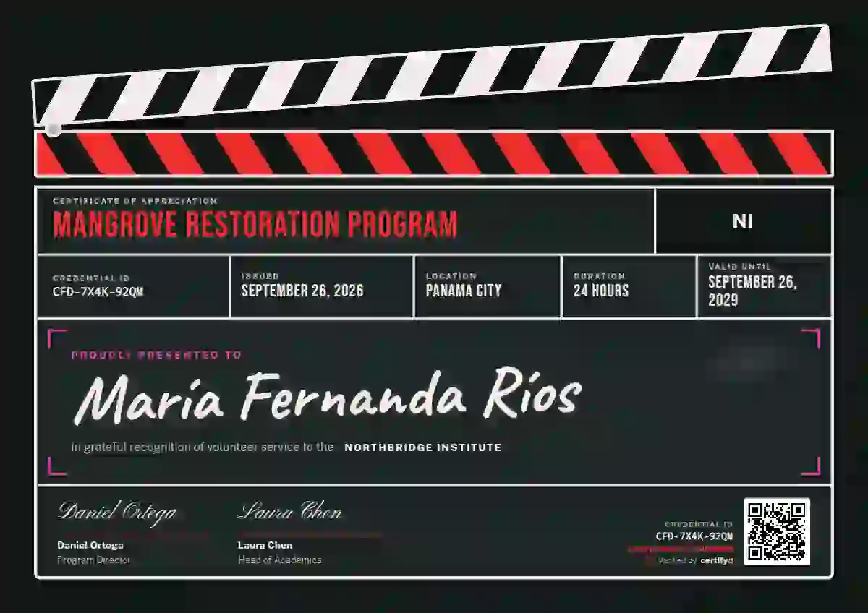The height and width of the screenshot is (613, 868).
Task: Click the 'CERTIFICATE OF APPRECIATION' label
Action: point(135,201)
